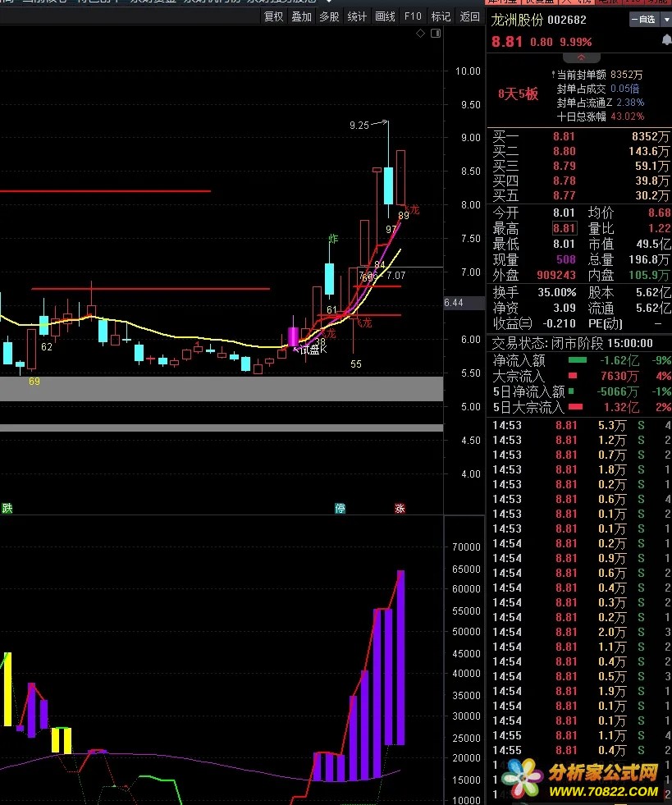The width and height of the screenshot is (672, 805).
Task: Click the red 涨 marker
Action: tap(400, 508)
